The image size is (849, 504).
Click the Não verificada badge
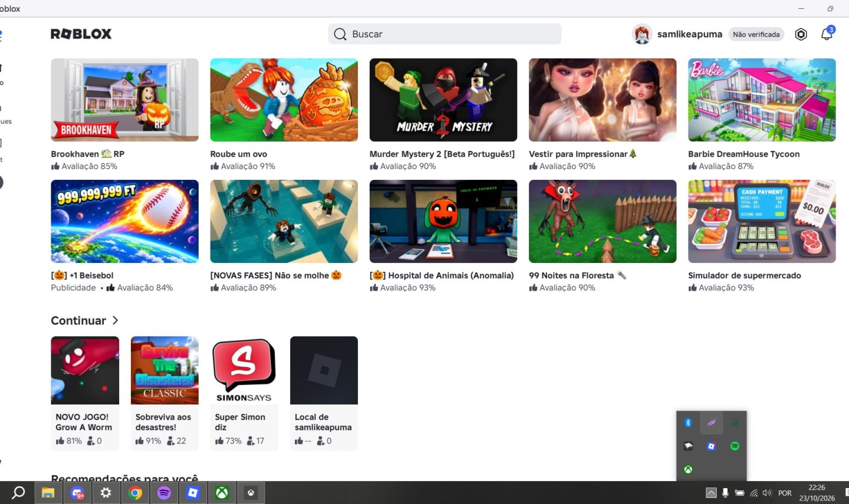(756, 34)
